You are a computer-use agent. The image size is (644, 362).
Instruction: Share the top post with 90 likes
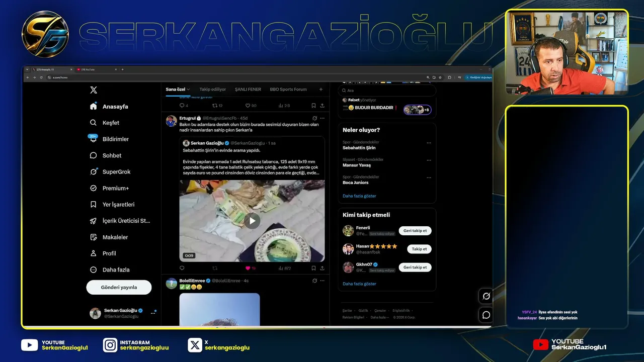[322, 106]
